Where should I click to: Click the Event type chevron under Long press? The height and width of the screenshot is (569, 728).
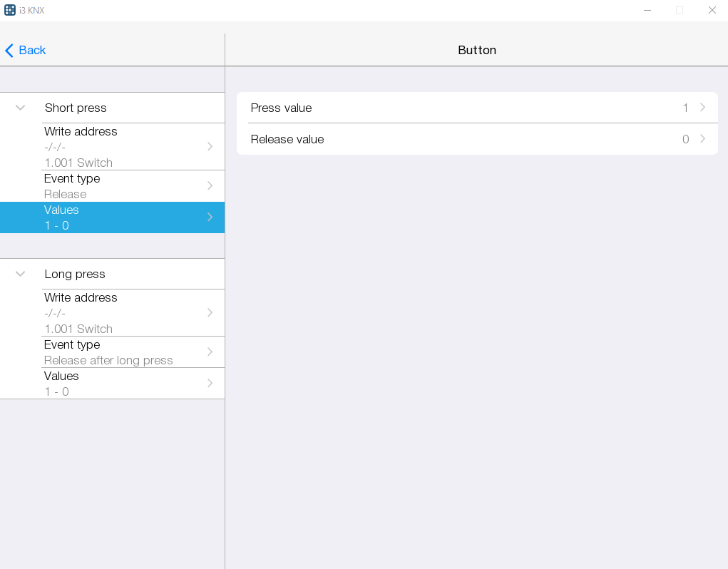[209, 352]
